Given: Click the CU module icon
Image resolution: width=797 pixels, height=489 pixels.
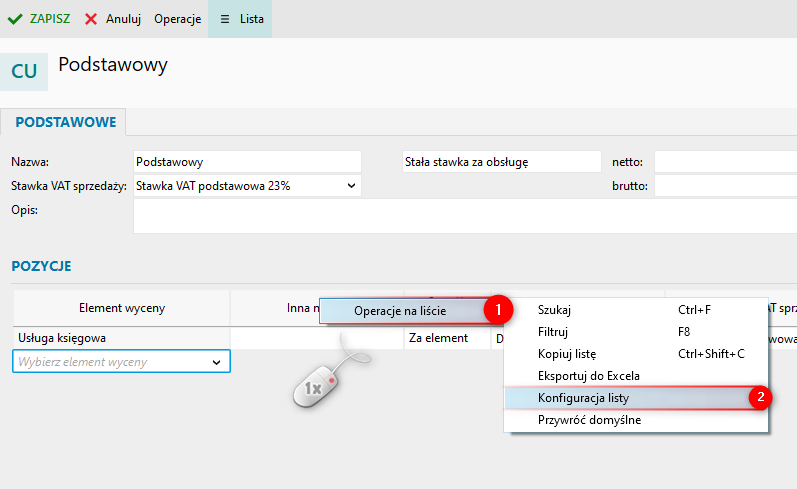Looking at the screenshot, I should pyautogui.click(x=24, y=72).
